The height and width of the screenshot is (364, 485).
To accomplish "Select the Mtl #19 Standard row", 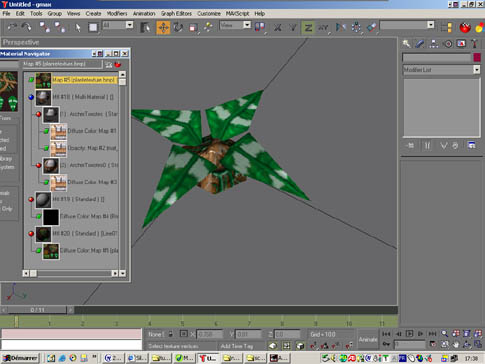I will point(78,199).
